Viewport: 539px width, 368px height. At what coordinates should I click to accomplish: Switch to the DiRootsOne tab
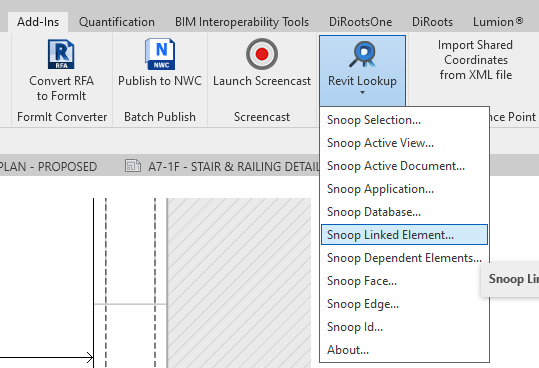tap(361, 22)
